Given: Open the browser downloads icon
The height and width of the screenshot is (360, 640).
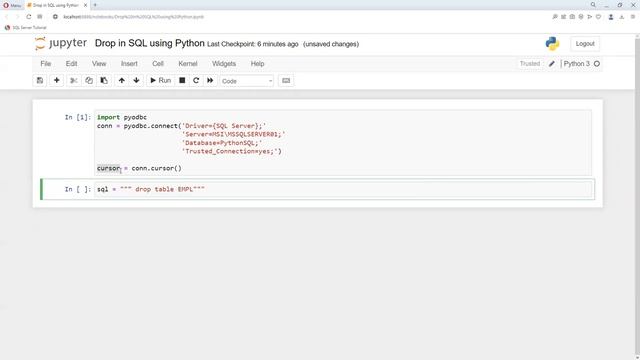Looking at the screenshot, I should (x=622, y=17).
